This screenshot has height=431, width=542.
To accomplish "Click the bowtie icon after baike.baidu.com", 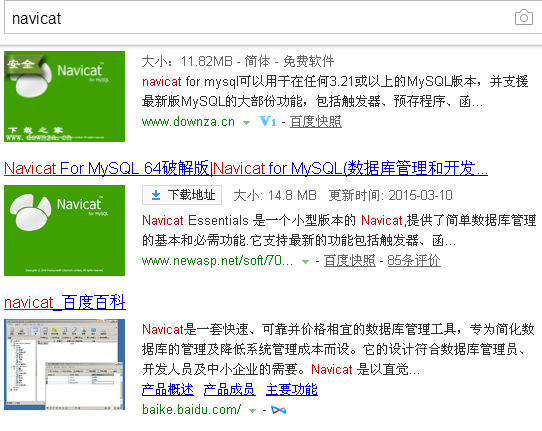I will coord(279,410).
